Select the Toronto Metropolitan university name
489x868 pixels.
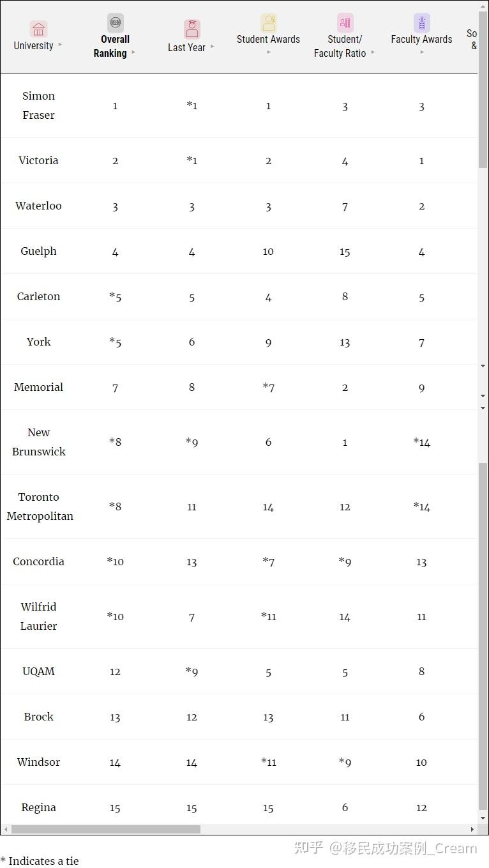40,506
